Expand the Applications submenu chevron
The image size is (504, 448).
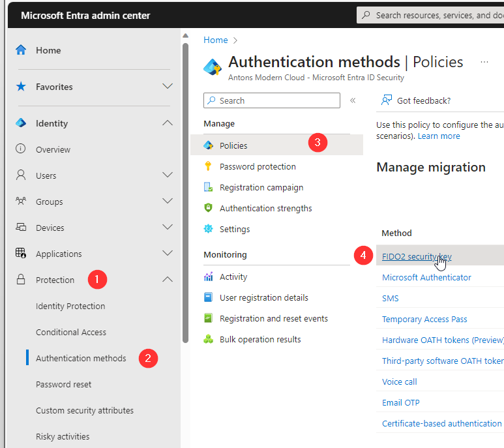pos(168,253)
